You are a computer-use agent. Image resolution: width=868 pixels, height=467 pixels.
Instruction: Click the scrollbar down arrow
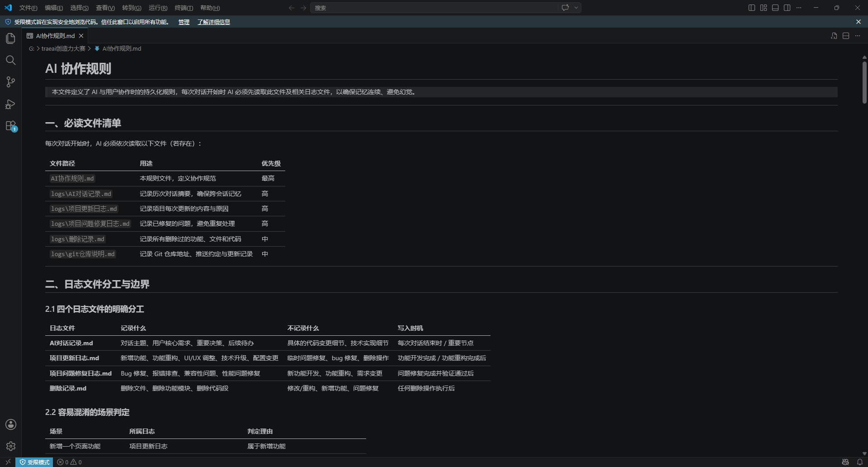point(864,453)
